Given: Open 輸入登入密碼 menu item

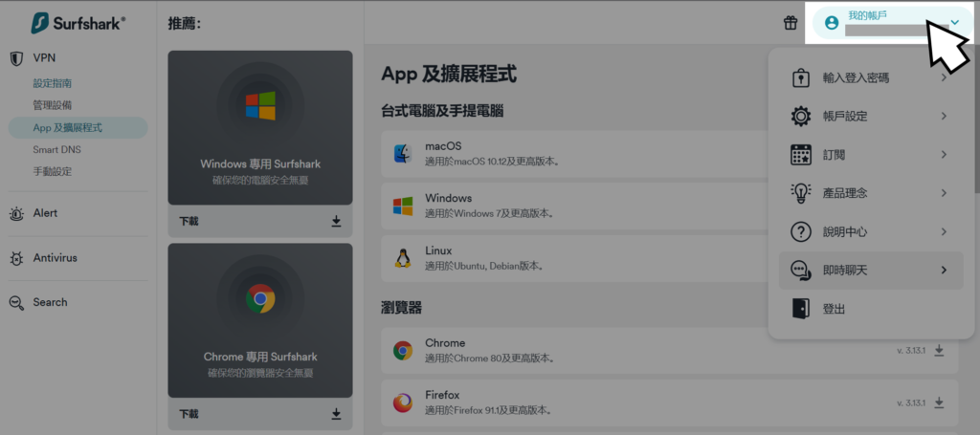Looking at the screenshot, I should [871, 78].
